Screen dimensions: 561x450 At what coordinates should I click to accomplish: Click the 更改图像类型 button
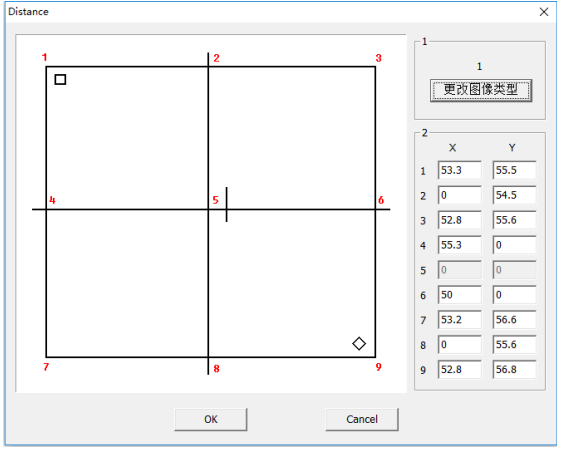[x=481, y=90]
